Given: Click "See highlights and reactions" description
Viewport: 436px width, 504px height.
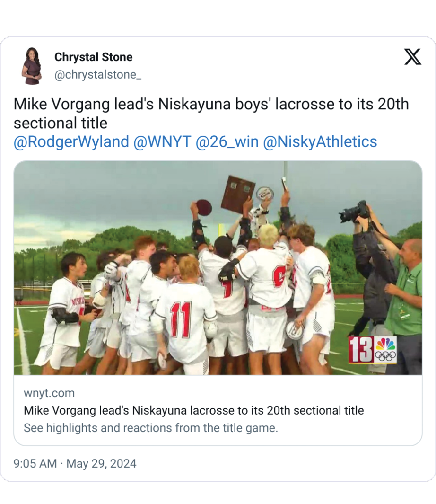Looking at the screenshot, I should pos(150,428).
